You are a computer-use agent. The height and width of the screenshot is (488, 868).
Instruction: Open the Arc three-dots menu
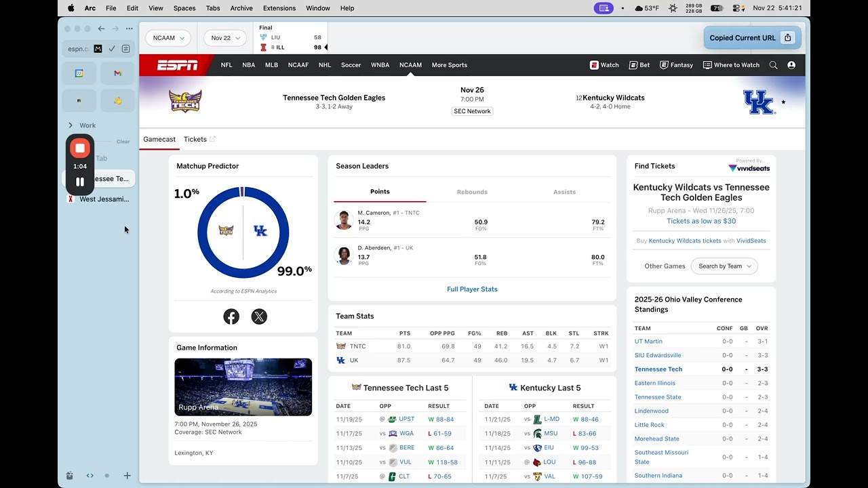click(129, 28)
